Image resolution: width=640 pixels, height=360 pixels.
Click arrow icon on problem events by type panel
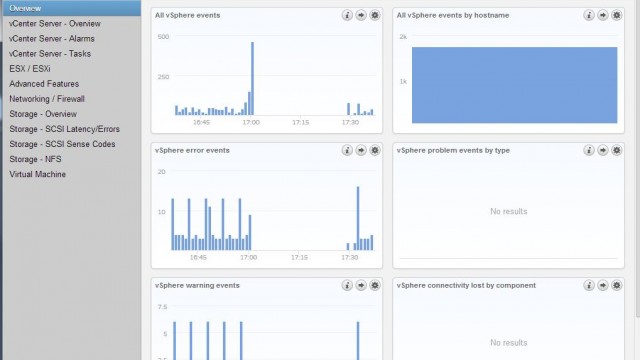(x=602, y=150)
